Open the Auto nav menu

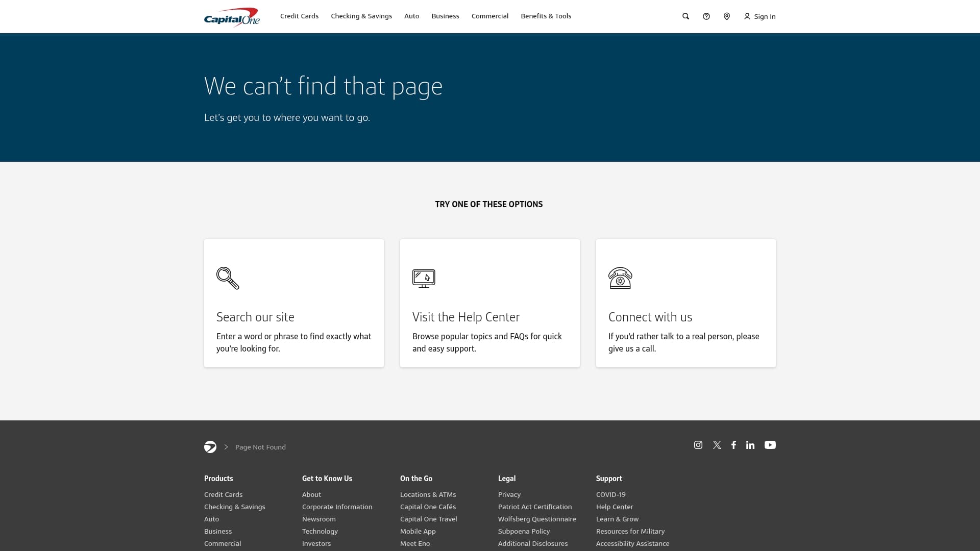[x=411, y=16]
